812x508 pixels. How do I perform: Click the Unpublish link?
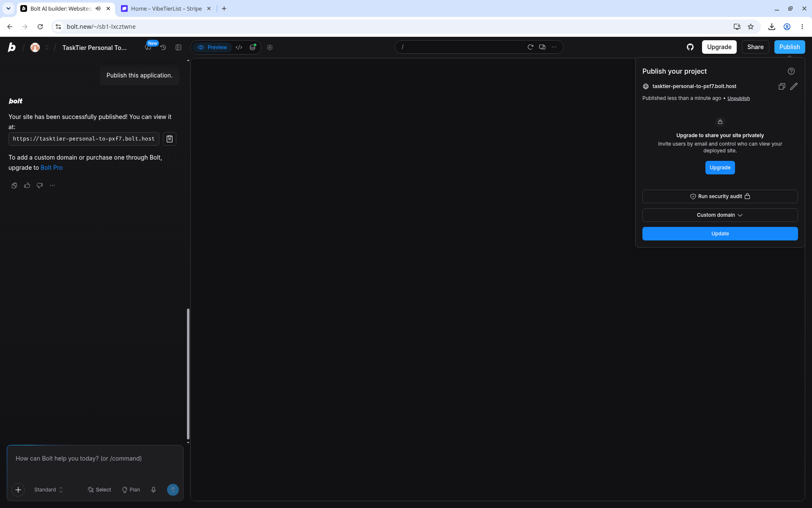click(x=738, y=98)
